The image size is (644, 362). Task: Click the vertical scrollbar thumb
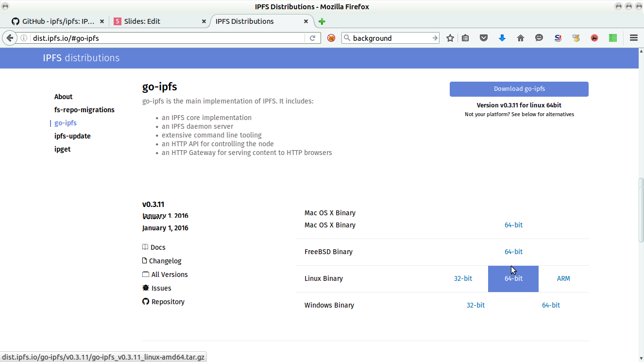pyautogui.click(x=641, y=210)
